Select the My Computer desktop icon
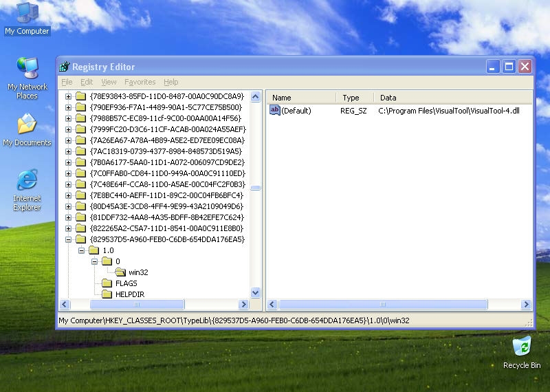The width and height of the screenshot is (550, 392). click(27, 19)
